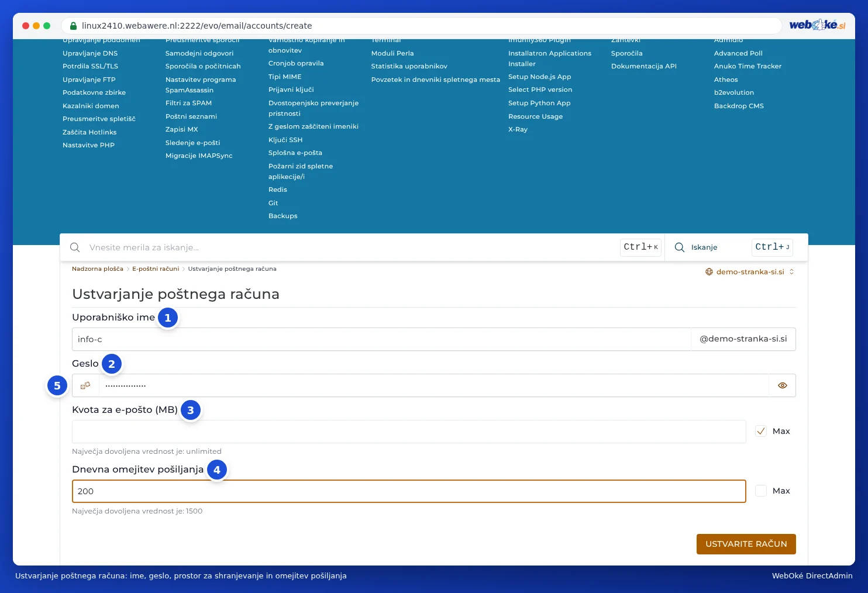The height and width of the screenshot is (593, 868).
Task: Click the lock icon in the address bar
Action: pos(74,26)
